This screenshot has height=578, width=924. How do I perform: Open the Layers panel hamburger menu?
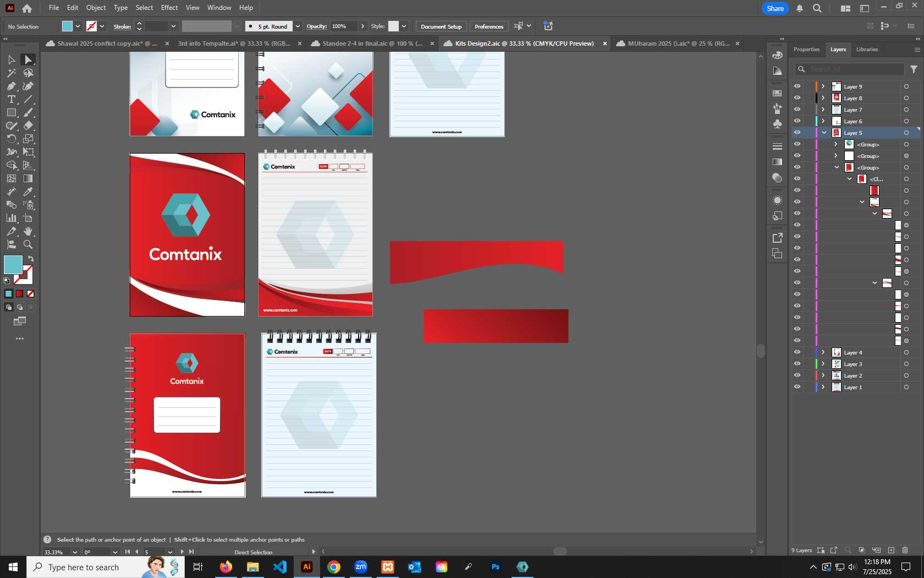point(917,50)
